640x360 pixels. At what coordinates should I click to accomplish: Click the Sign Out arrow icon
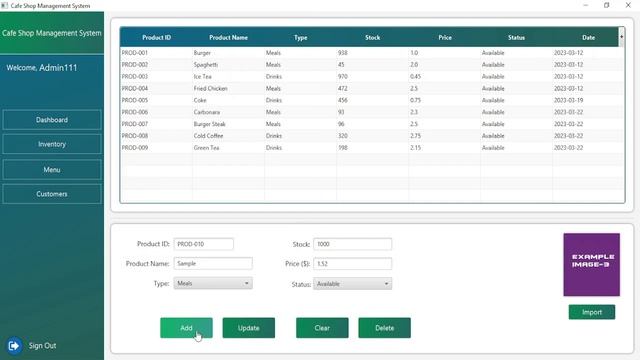(13, 346)
